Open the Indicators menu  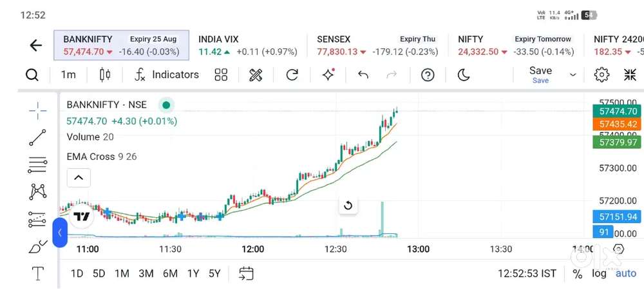[167, 75]
